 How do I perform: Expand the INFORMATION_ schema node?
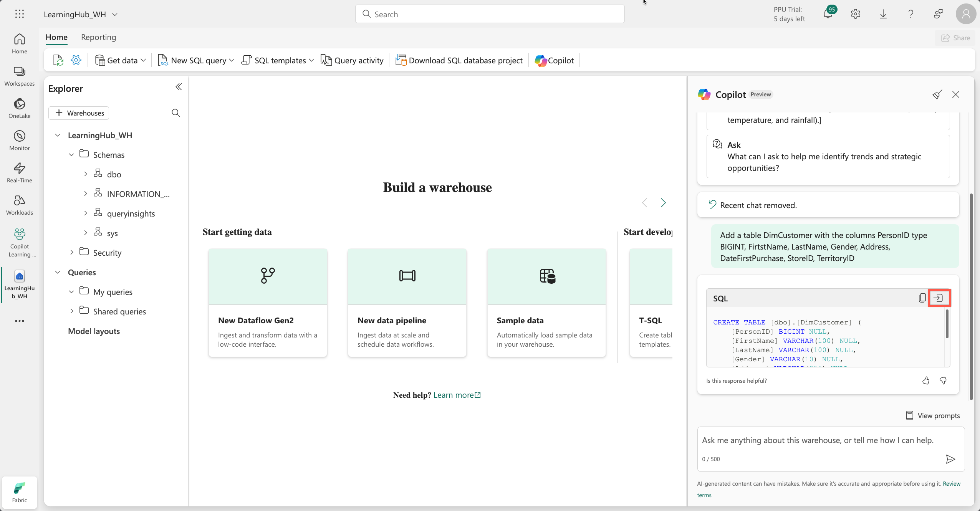click(85, 194)
